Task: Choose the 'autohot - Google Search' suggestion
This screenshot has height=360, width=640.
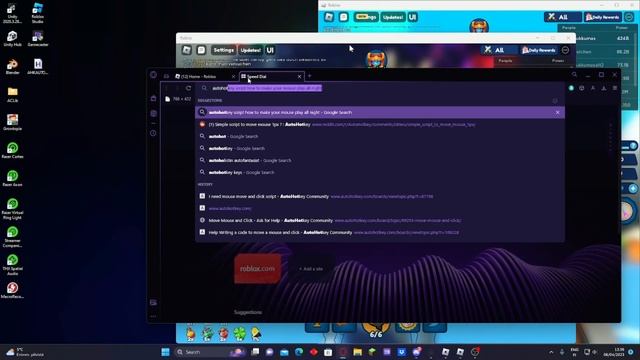Action: pos(380,136)
